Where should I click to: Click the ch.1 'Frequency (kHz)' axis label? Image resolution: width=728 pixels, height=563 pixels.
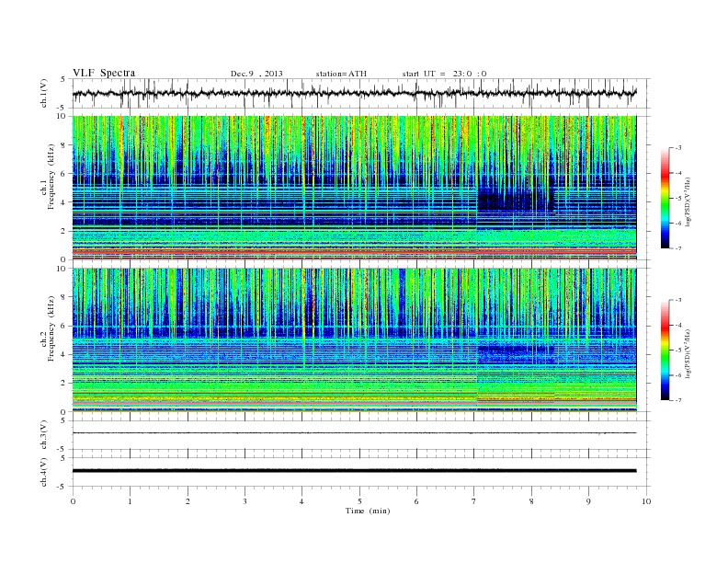(x=51, y=177)
